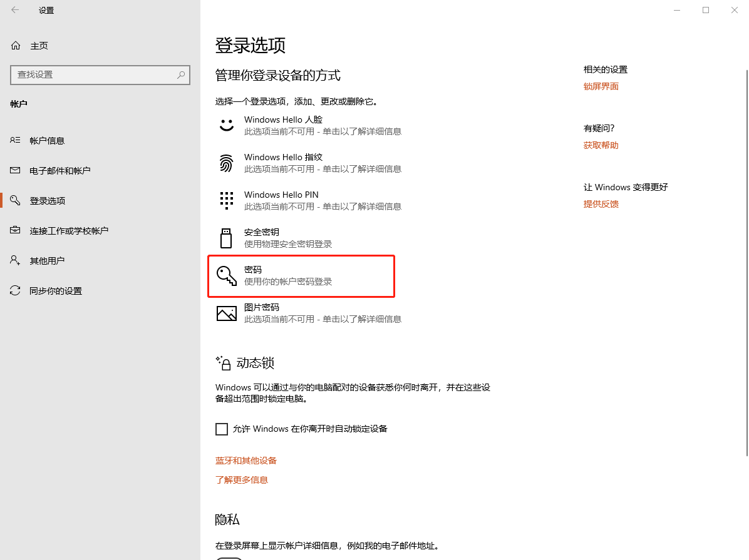This screenshot has width=749, height=560.
Task: Select the Windows Hello PIN keypad icon
Action: click(226, 199)
